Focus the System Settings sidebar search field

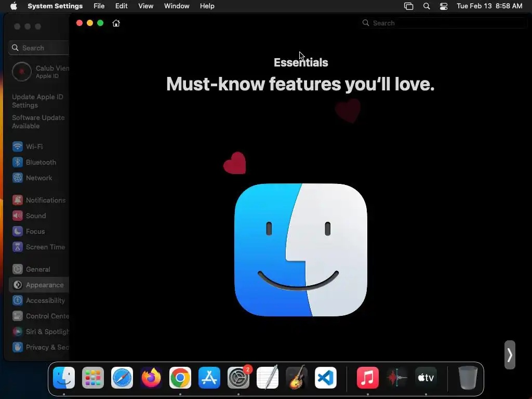(x=38, y=48)
